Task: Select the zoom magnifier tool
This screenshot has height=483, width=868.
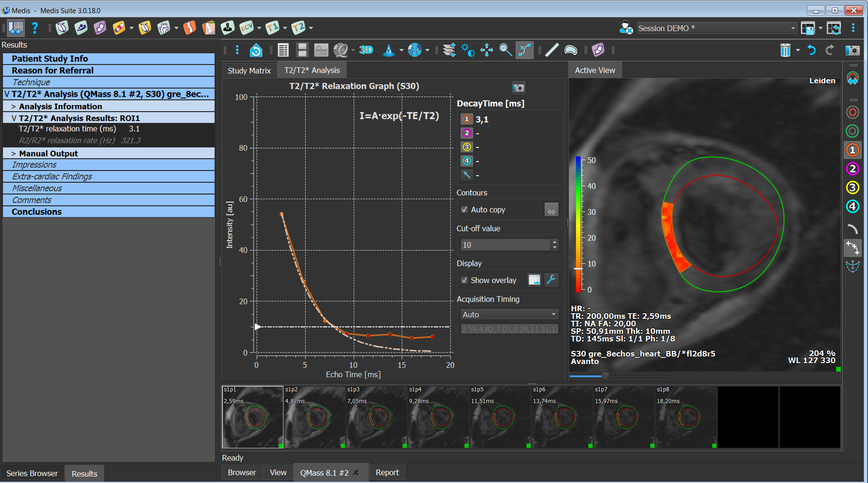Action: coord(505,50)
